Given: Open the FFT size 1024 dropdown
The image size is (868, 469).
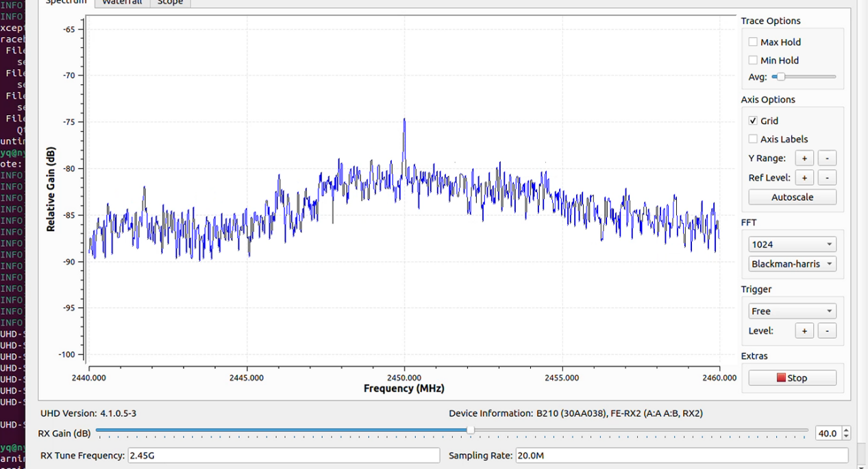Looking at the screenshot, I should 792,244.
